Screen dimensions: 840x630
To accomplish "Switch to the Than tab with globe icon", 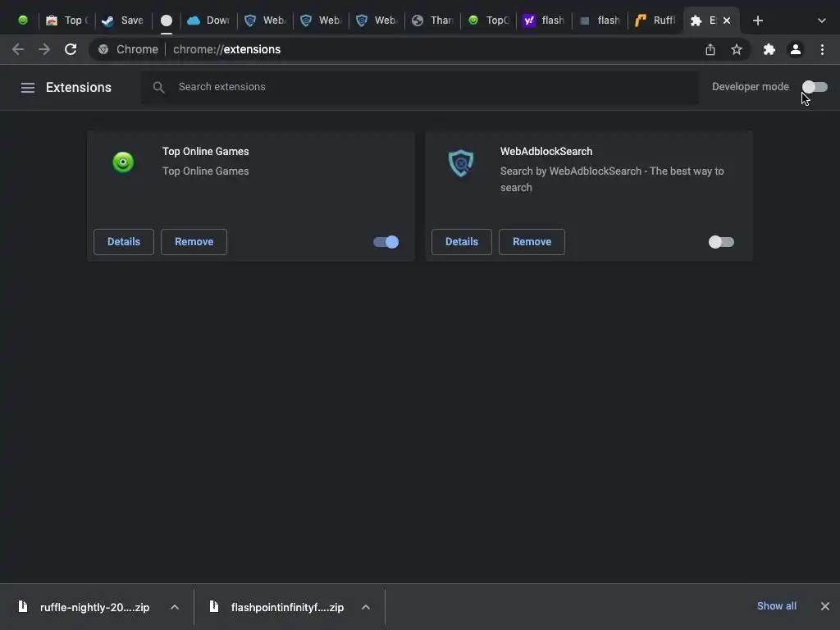I will (433, 21).
